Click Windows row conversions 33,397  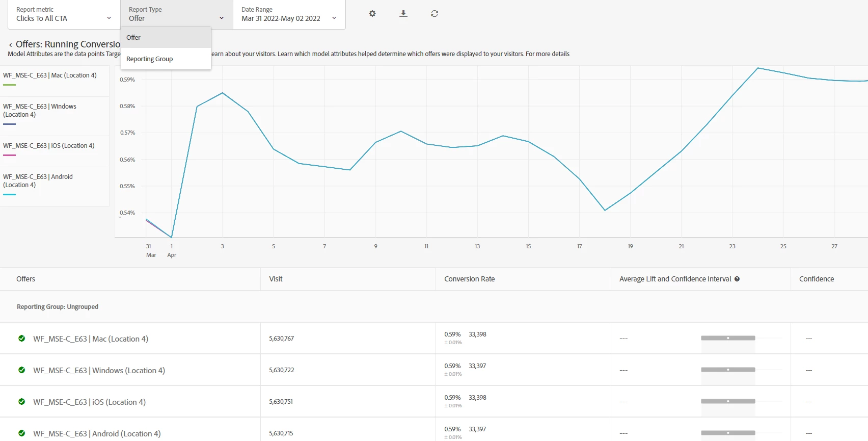(477, 366)
